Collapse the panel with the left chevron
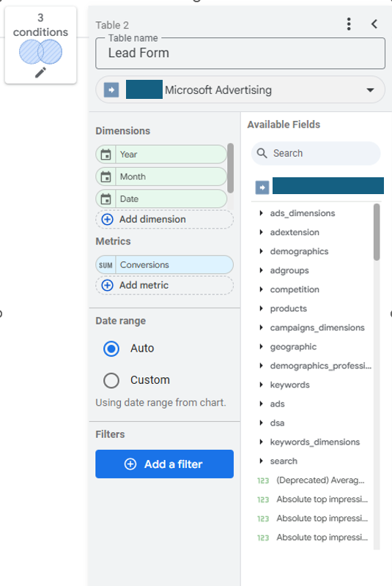 pos(374,24)
